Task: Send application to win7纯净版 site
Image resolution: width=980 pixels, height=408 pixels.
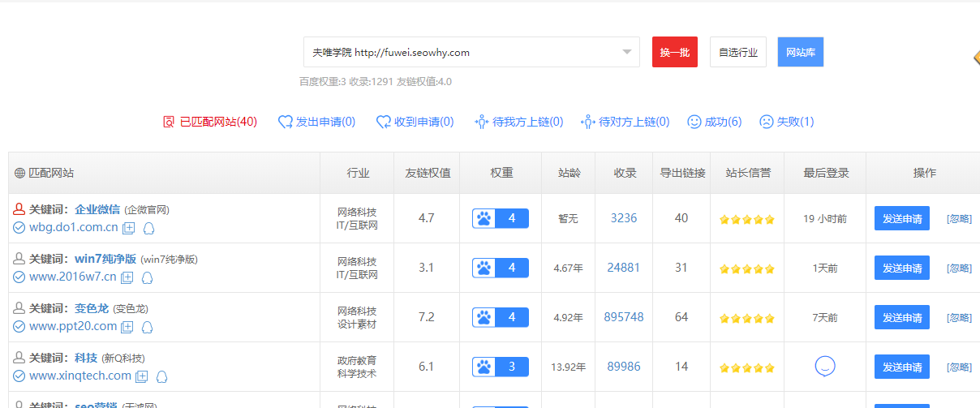Action: (901, 268)
